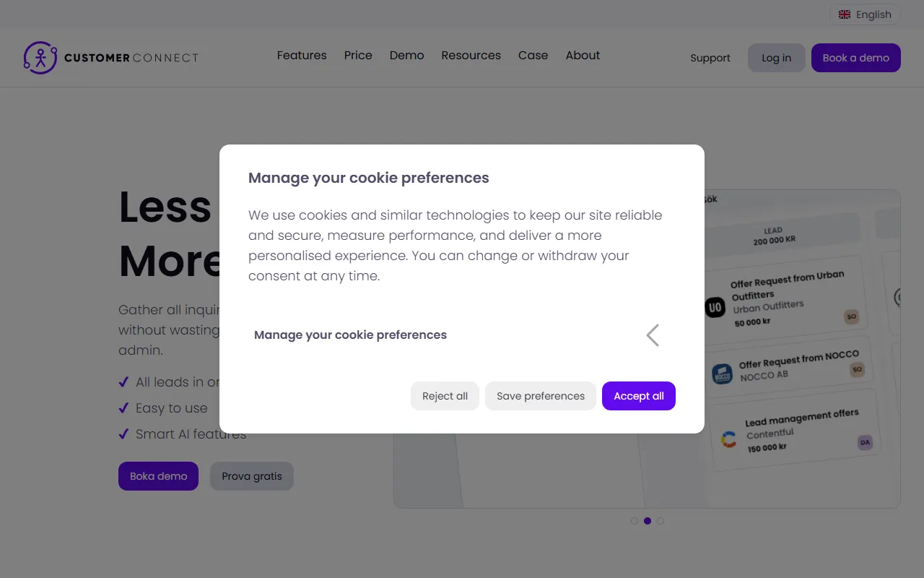Open the English language selector
Image resolution: width=924 pixels, height=578 pixels.
pyautogui.click(x=865, y=14)
